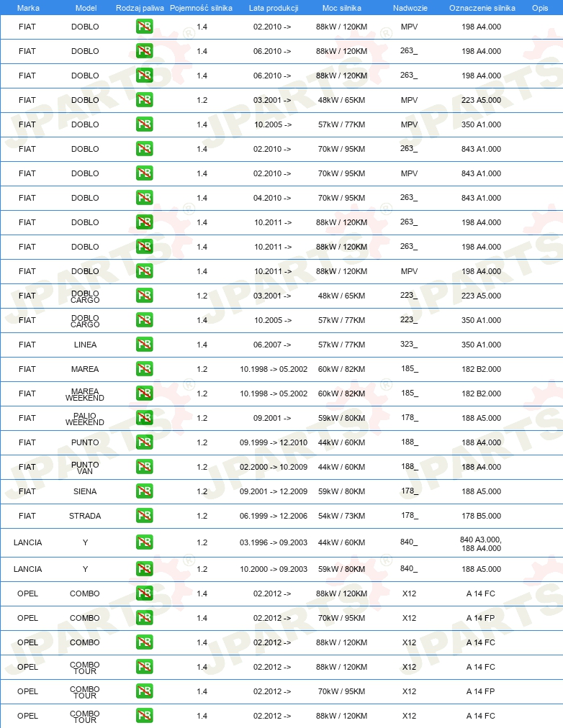Select the MAREA WEEKEND model cell

pyautogui.click(x=85, y=394)
